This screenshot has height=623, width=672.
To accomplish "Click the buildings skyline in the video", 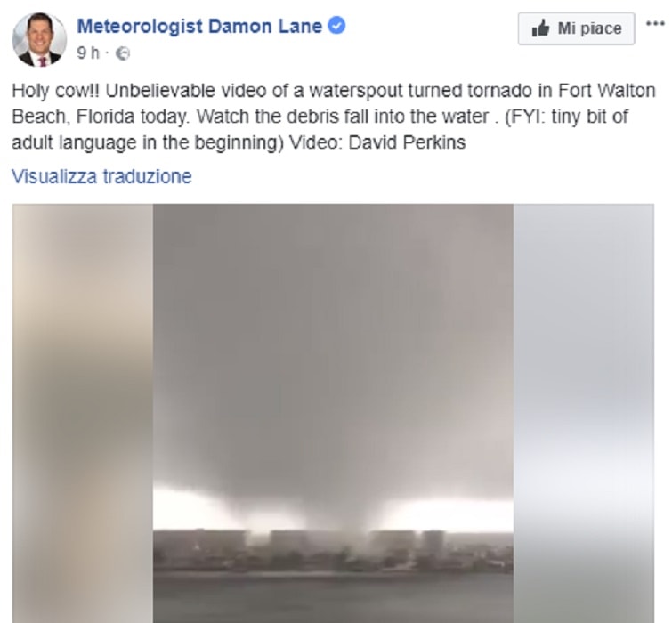I will coord(333,551).
